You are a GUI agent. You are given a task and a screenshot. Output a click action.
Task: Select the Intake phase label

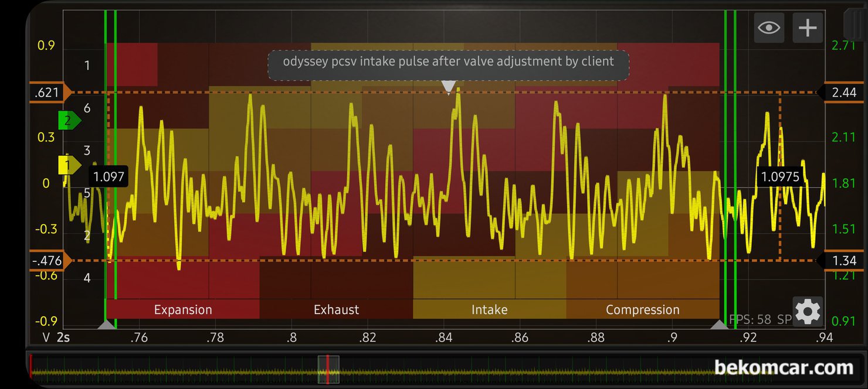pyautogui.click(x=489, y=309)
